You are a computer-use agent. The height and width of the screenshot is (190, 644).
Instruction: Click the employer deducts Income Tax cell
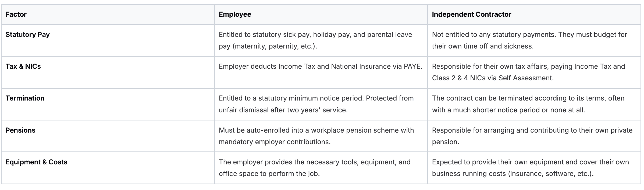[320, 67]
